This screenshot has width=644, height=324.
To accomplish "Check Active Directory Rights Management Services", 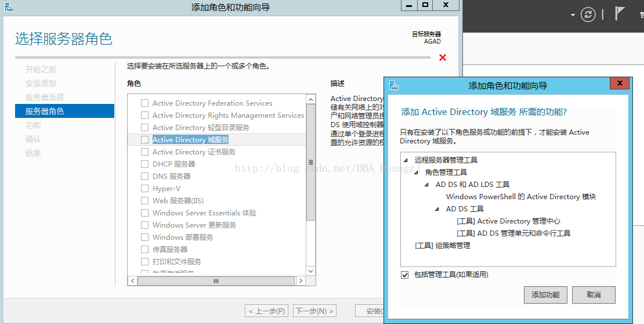I will (x=144, y=115).
